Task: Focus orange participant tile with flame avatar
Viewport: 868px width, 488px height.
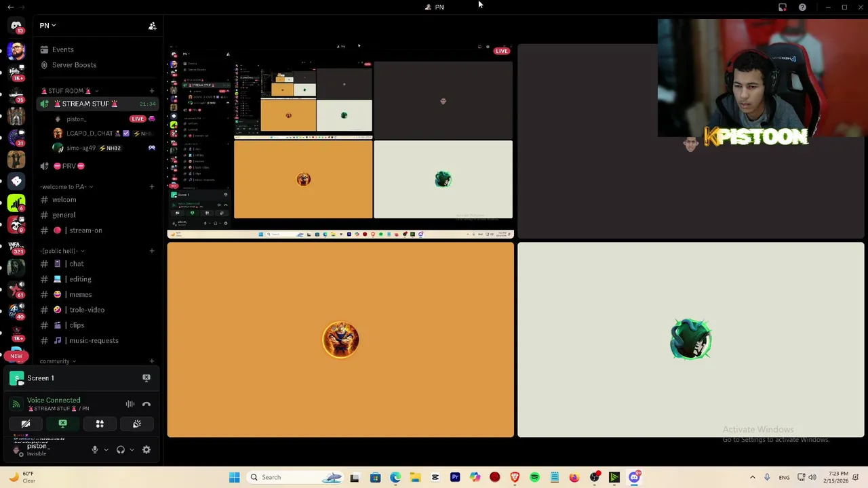Action: 340,340
